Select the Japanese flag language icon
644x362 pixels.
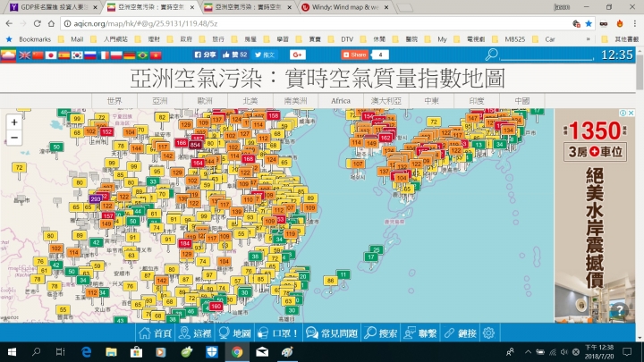tap(51, 55)
